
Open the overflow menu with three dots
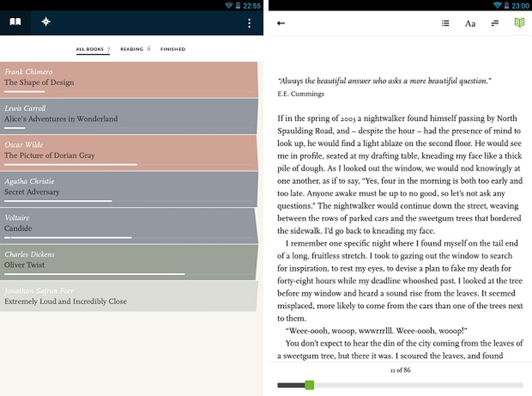(x=249, y=23)
